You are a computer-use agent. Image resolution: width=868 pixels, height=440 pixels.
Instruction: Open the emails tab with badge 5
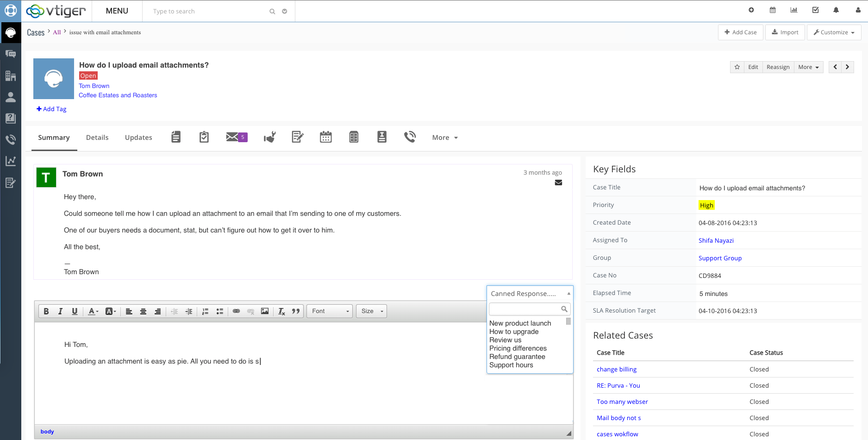(x=236, y=137)
